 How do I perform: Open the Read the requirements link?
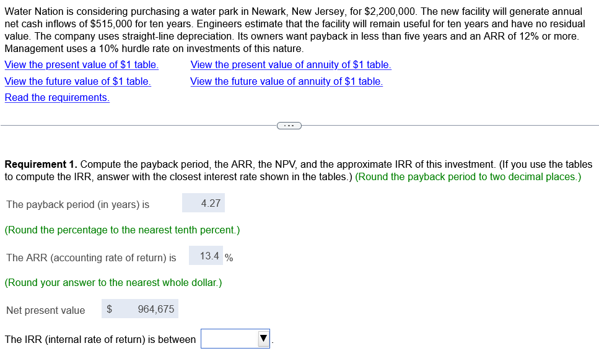[57, 98]
